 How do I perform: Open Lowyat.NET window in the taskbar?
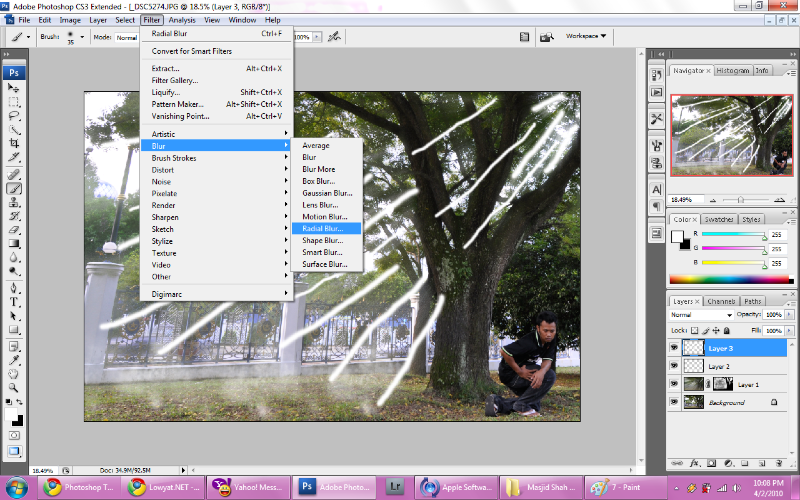[x=163, y=487]
